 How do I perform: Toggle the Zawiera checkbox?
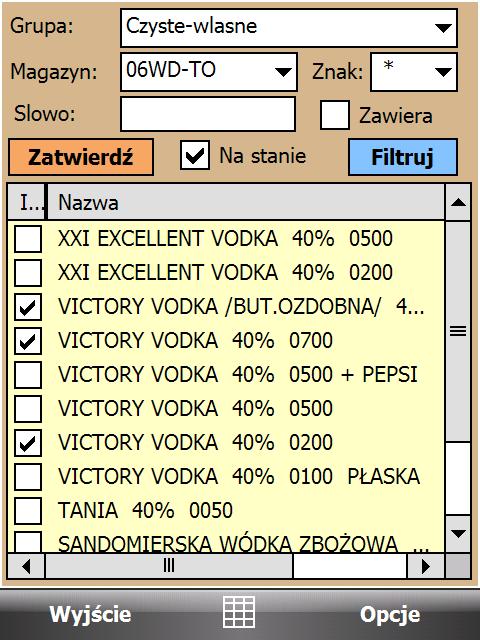coord(335,115)
